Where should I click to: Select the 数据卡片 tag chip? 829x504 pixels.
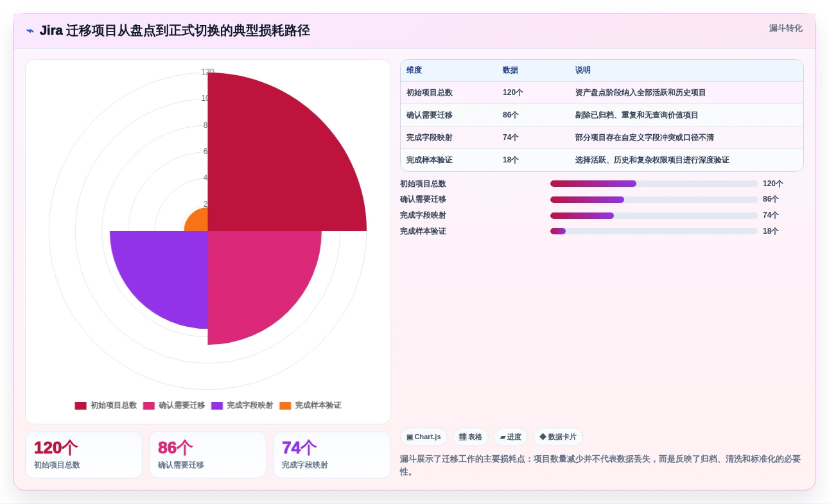[558, 437]
